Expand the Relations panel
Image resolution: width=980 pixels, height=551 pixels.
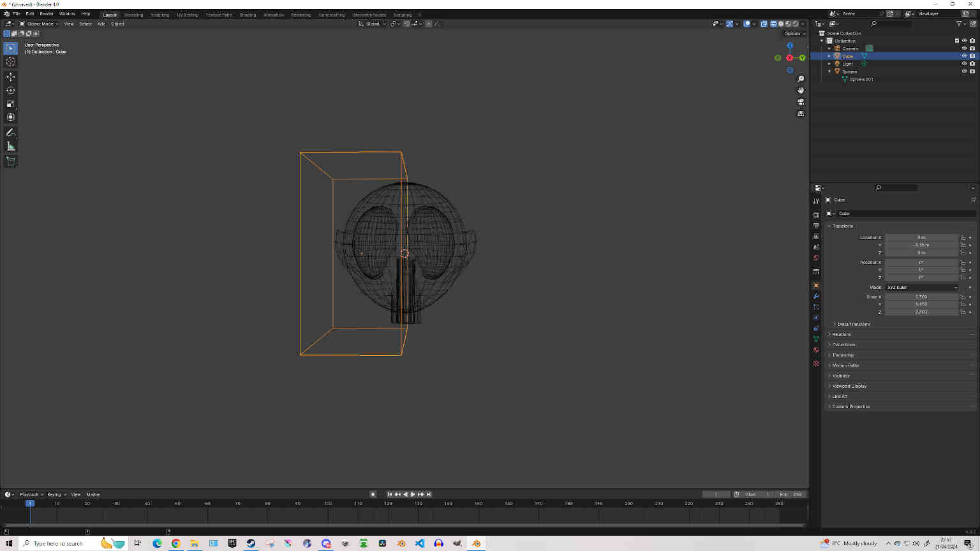[841, 334]
